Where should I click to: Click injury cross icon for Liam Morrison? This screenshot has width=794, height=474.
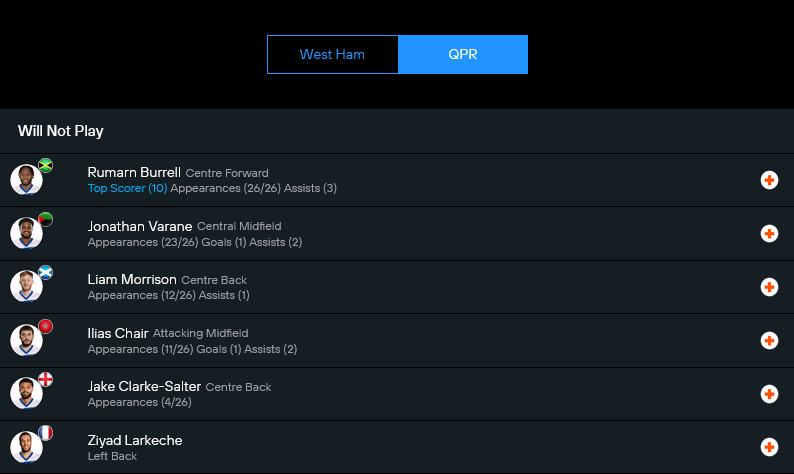tap(769, 287)
